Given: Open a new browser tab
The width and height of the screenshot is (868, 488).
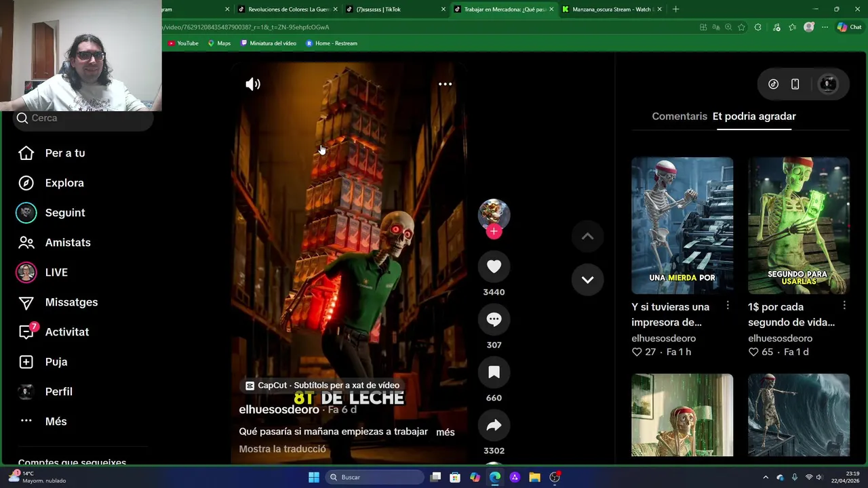Looking at the screenshot, I should [675, 9].
